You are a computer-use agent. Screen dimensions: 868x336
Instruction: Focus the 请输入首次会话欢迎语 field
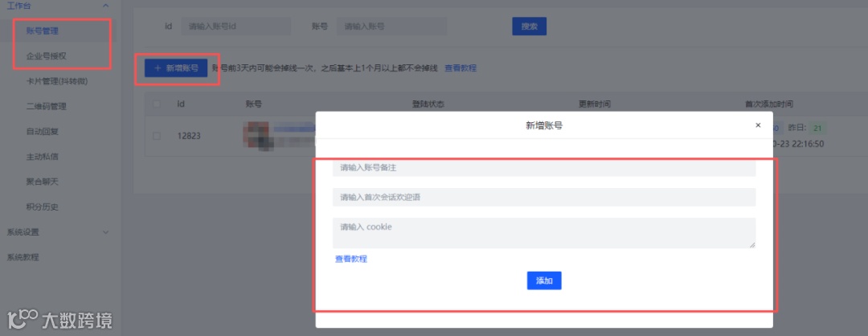point(544,197)
